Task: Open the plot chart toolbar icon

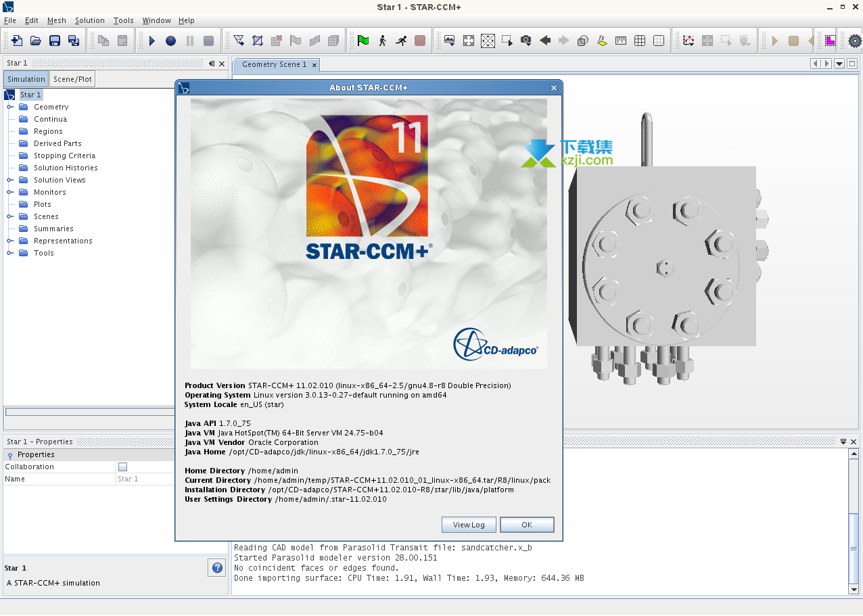Action: click(x=689, y=41)
